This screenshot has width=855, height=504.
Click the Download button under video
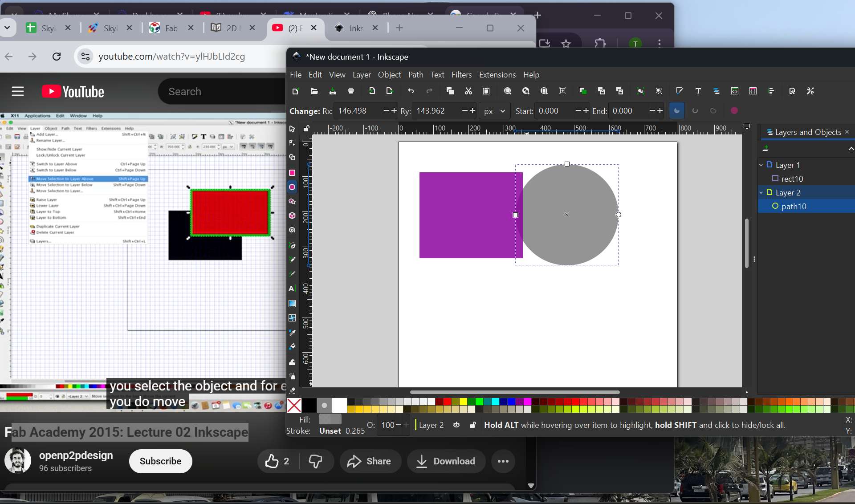point(445,461)
